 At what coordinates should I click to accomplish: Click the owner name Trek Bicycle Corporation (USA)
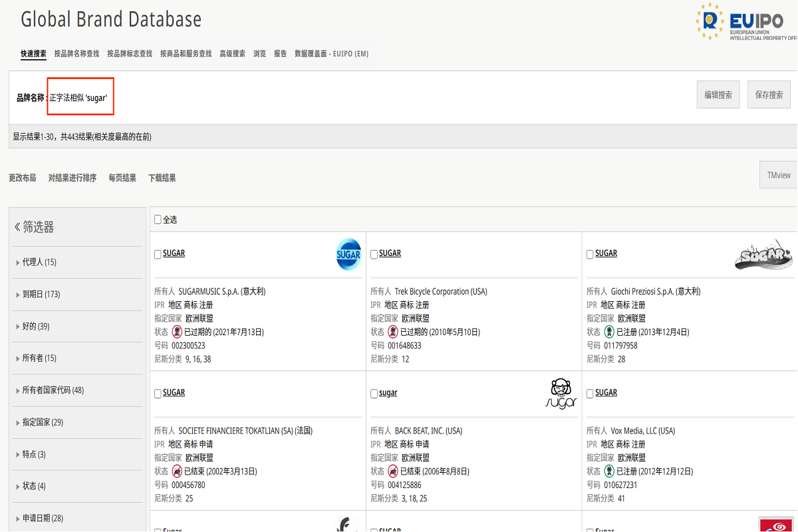point(441,291)
